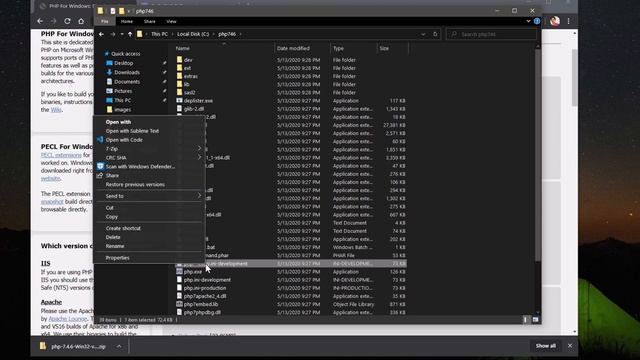Screen dimensions: 640x360
Task: Click in Search php746 field
Action: tap(491, 34)
